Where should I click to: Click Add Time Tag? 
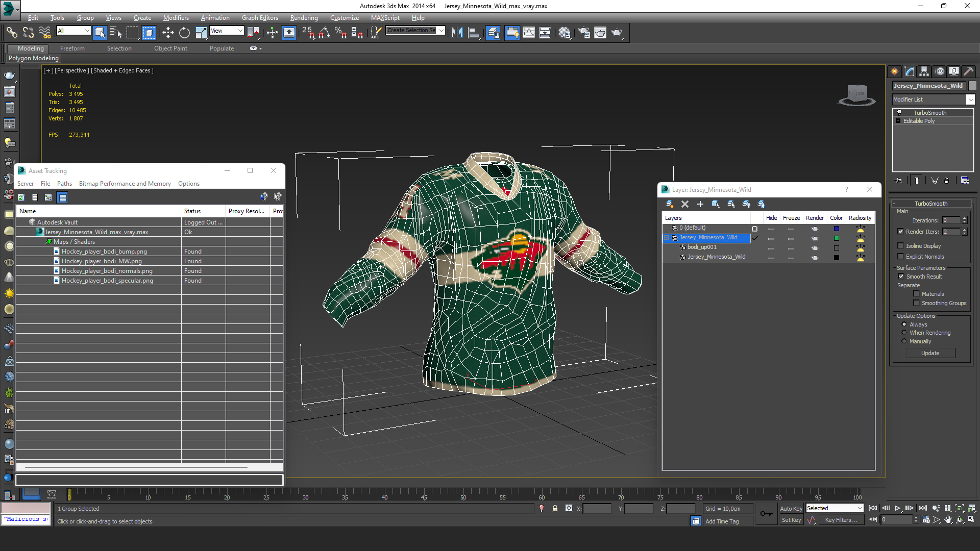(x=722, y=521)
